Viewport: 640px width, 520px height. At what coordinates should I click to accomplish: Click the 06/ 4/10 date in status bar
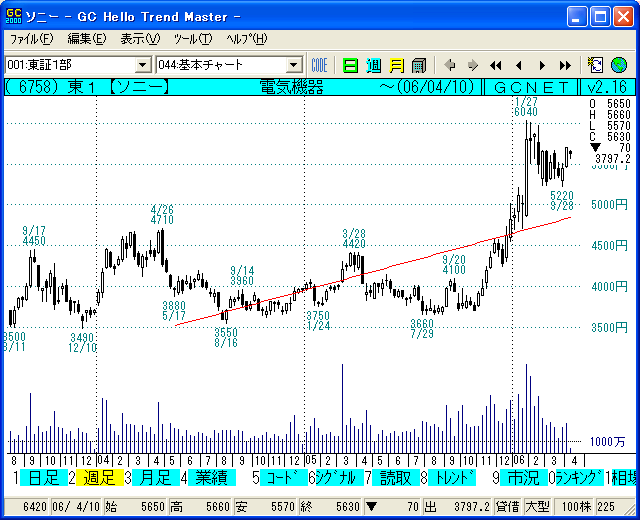76,507
